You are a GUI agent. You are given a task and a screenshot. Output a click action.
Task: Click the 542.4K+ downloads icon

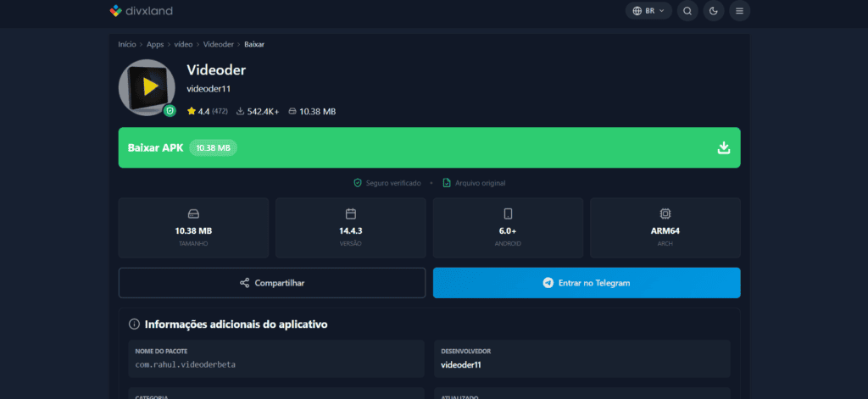[240, 111]
